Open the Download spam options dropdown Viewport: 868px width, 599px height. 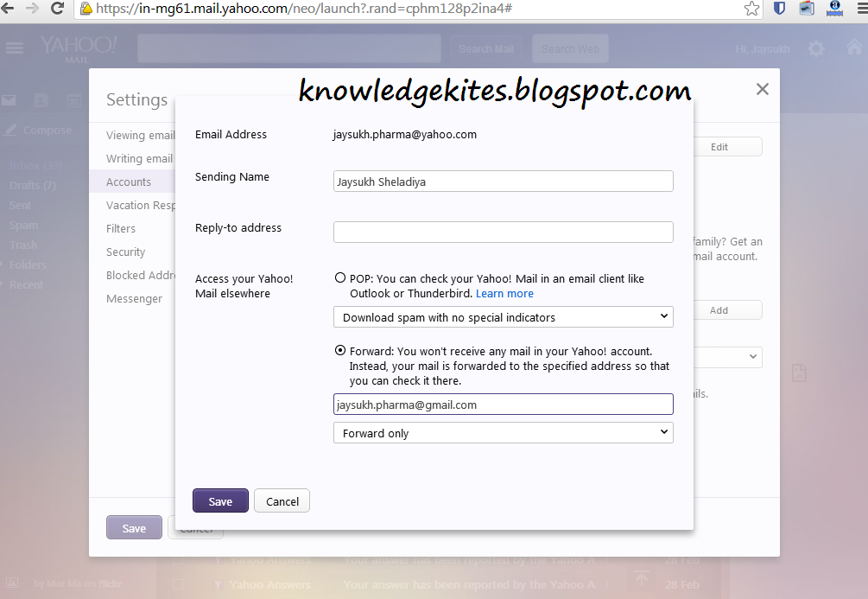[504, 317]
